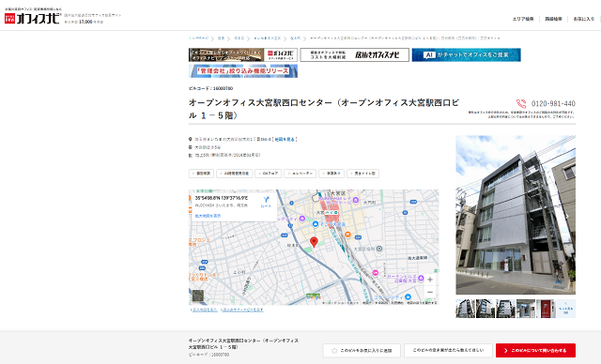Image resolution: width=601 pixels, height=364 pixels.
Task: Select the second building thumbnail photo
Action: [x=485, y=309]
